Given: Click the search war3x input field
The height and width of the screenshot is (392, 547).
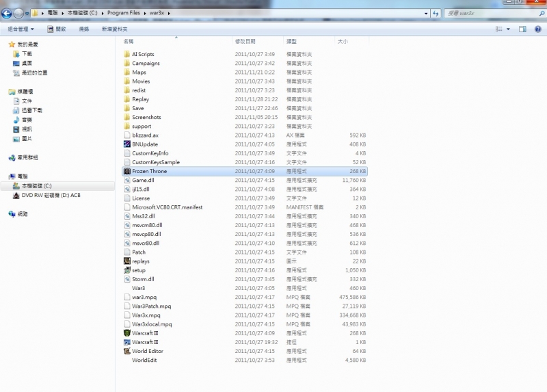Looking at the screenshot, I should 492,13.
